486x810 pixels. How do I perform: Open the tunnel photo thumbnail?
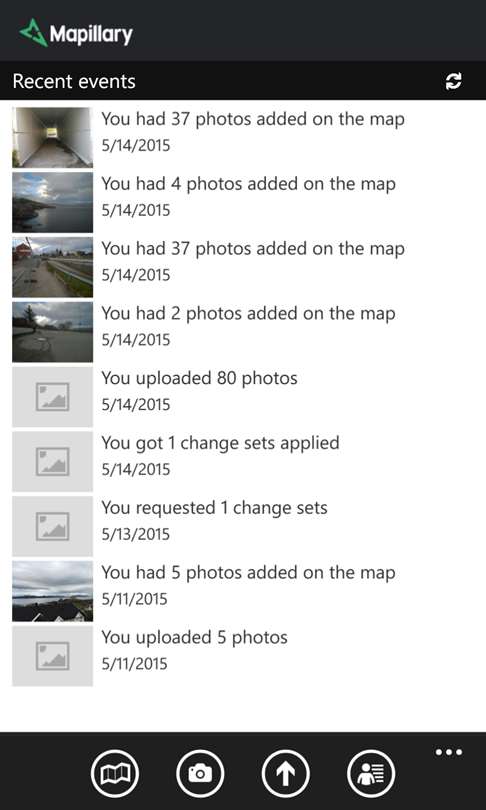pos(53,137)
